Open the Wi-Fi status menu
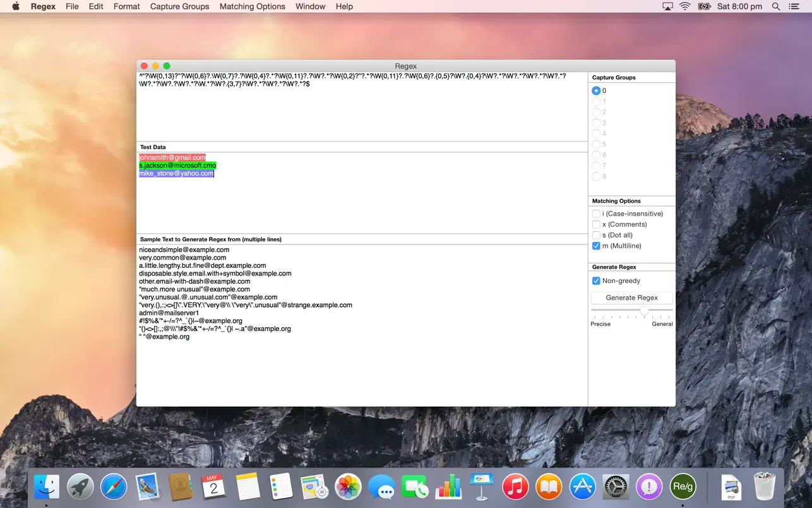 coord(684,6)
